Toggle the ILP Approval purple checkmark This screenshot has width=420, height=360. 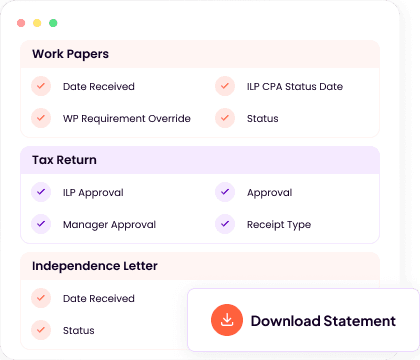pyautogui.click(x=41, y=192)
